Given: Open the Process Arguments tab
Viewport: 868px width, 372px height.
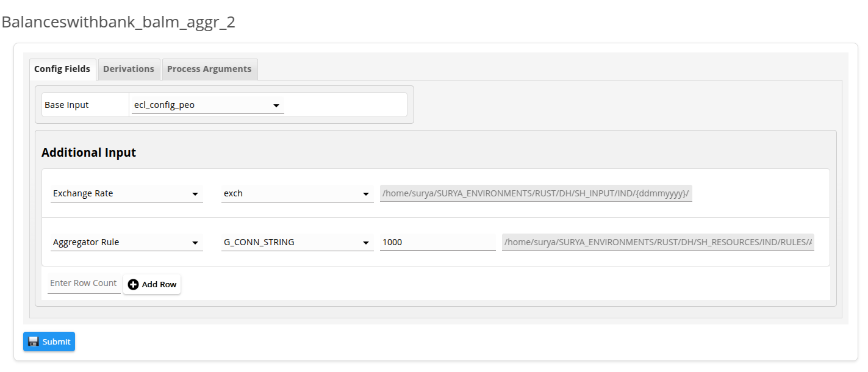Looking at the screenshot, I should coord(209,70).
